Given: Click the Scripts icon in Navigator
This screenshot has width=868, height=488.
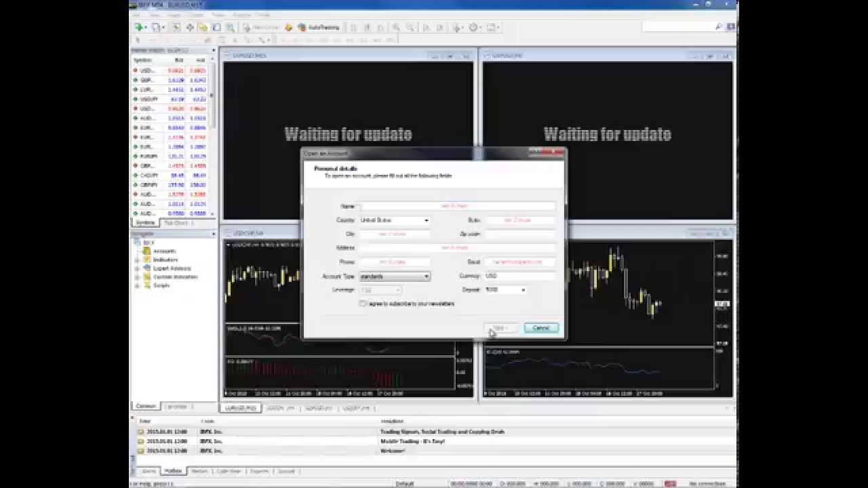Looking at the screenshot, I should point(146,285).
